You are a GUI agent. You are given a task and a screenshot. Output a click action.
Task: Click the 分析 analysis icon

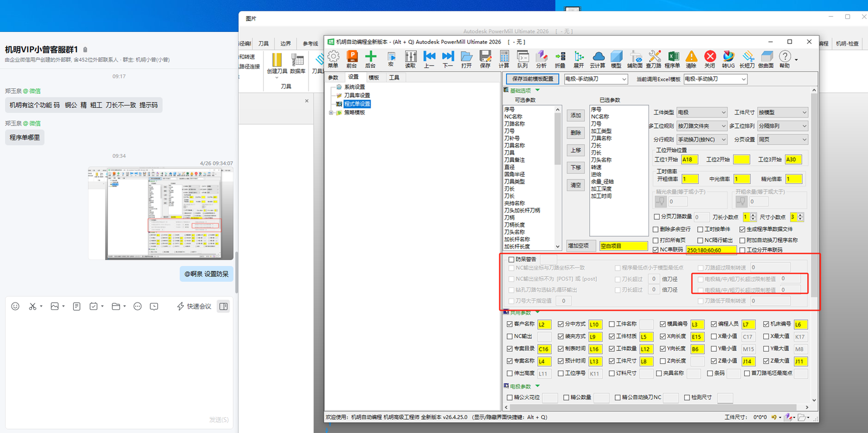pos(541,59)
